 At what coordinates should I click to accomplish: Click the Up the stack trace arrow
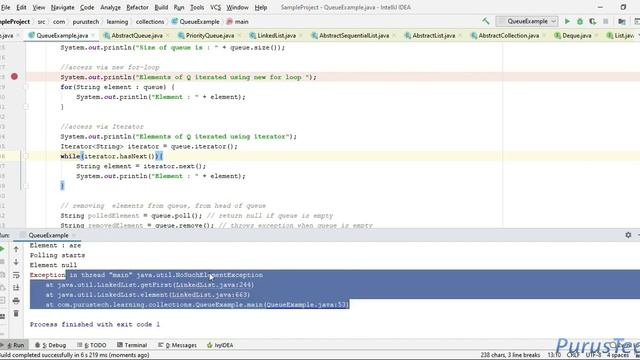pos(16,249)
